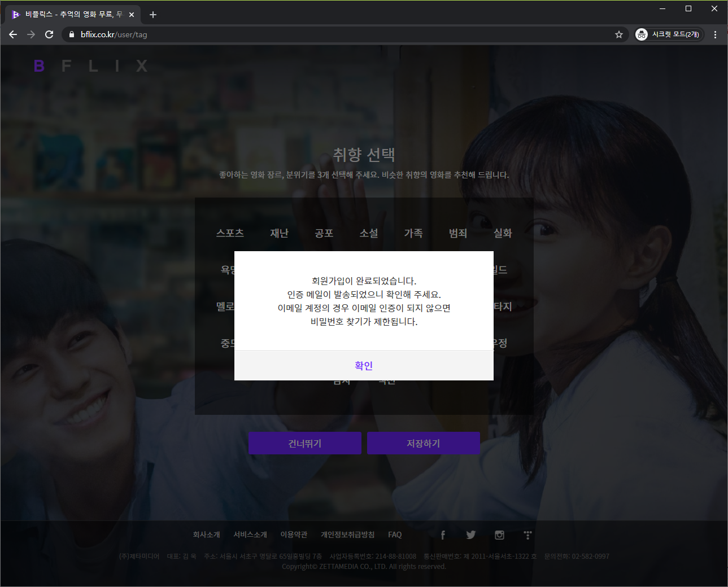Select the 소설 genre tag
Viewport: 728px width, 587px height.
click(x=369, y=233)
